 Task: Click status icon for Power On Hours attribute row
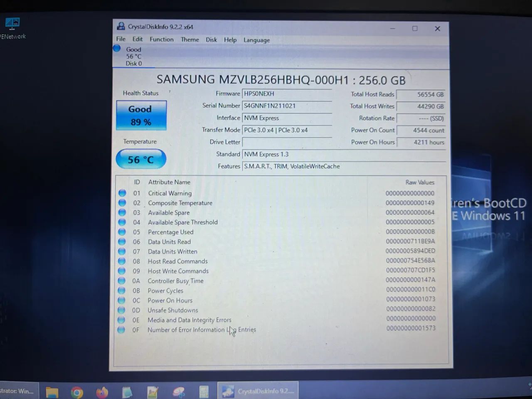(121, 300)
